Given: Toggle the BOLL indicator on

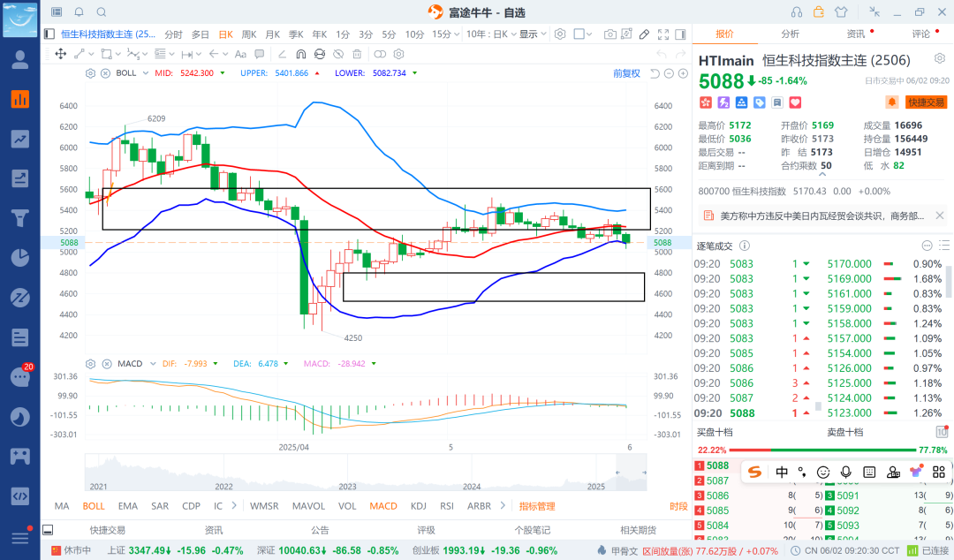Looking at the screenshot, I should [94, 506].
